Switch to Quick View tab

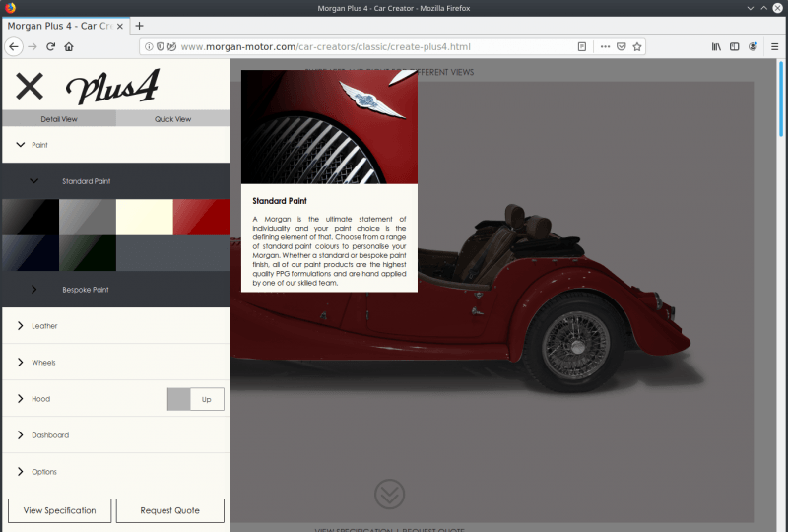click(173, 118)
